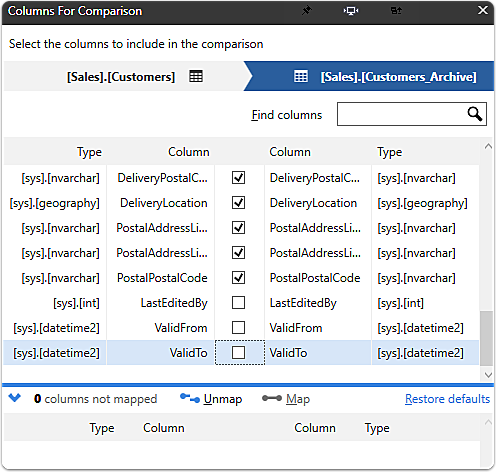Collapse the unmapped columns panel chevron

click(15, 398)
